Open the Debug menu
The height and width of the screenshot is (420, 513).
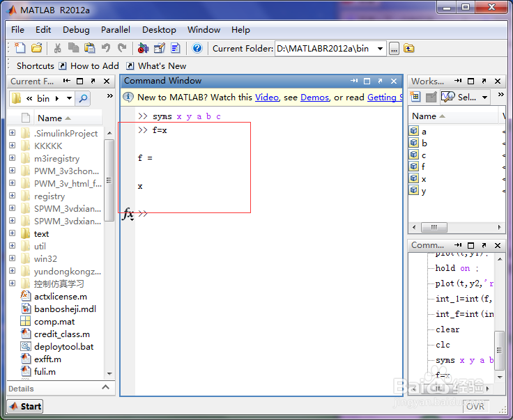(76, 30)
